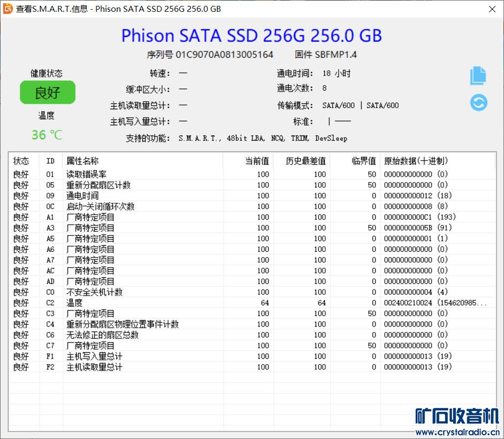The image size is (504, 439).
Task: Click the 属性名称 column header
Action: pos(143,161)
